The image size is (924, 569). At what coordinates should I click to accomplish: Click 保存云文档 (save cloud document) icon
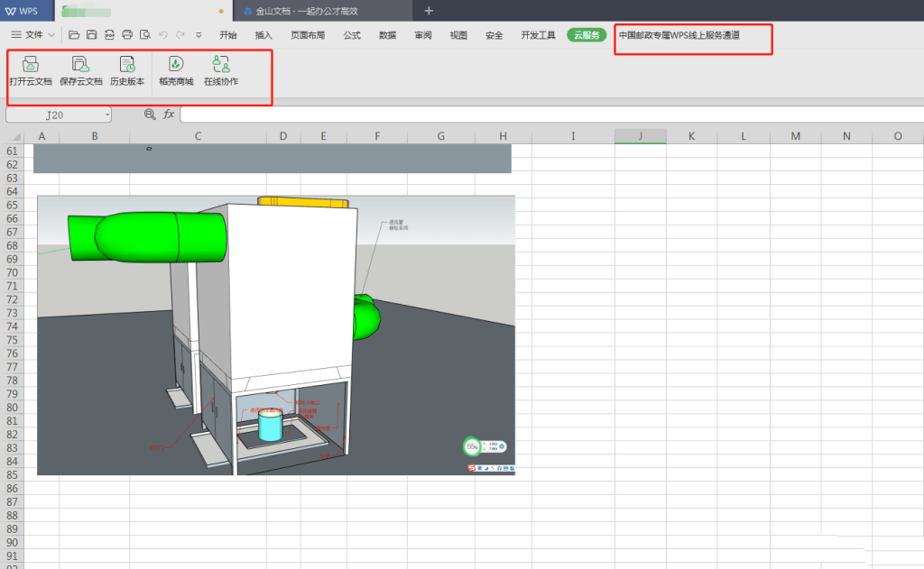[x=80, y=64]
